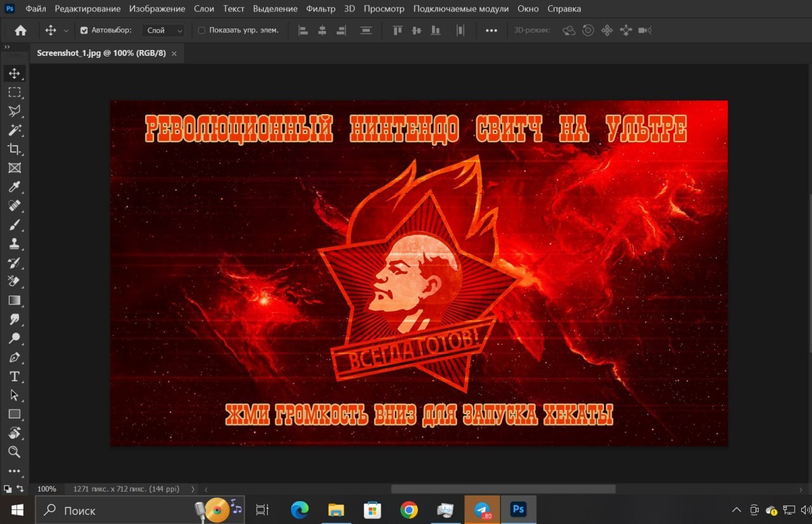Open the Слой auto-select dropdown
This screenshot has width=812, height=524.
[x=164, y=30]
